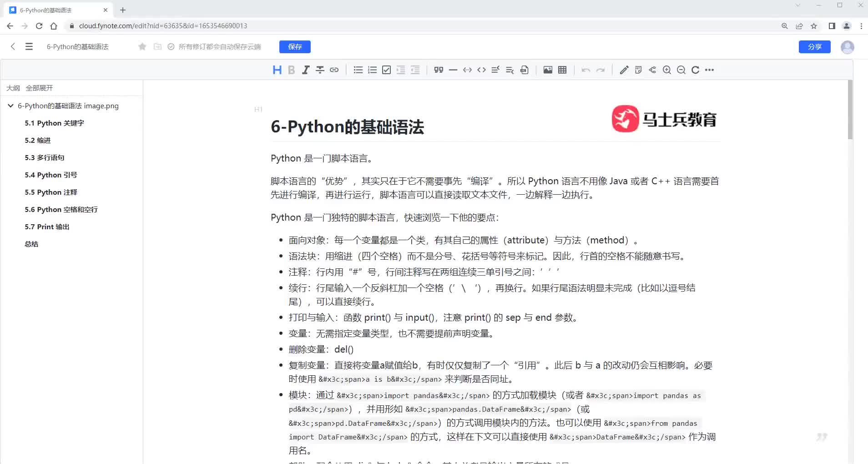The width and height of the screenshot is (868, 464).
Task: Click the document title heading in editor
Action: pyautogui.click(x=347, y=127)
